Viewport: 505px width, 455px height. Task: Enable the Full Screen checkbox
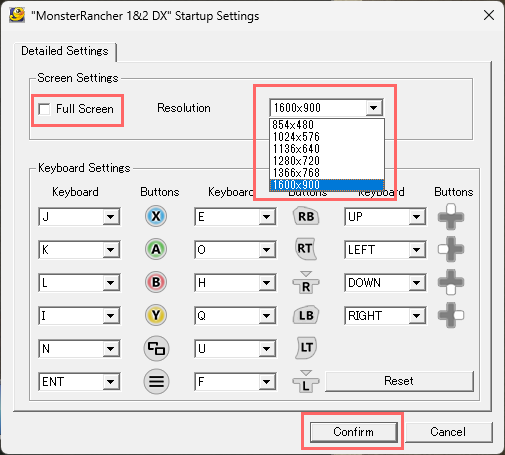[44, 109]
